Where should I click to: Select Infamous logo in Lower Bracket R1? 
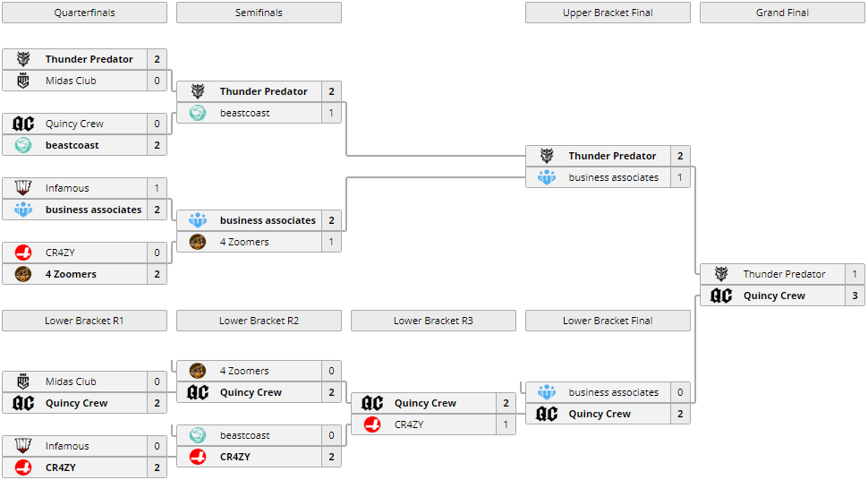[23, 446]
